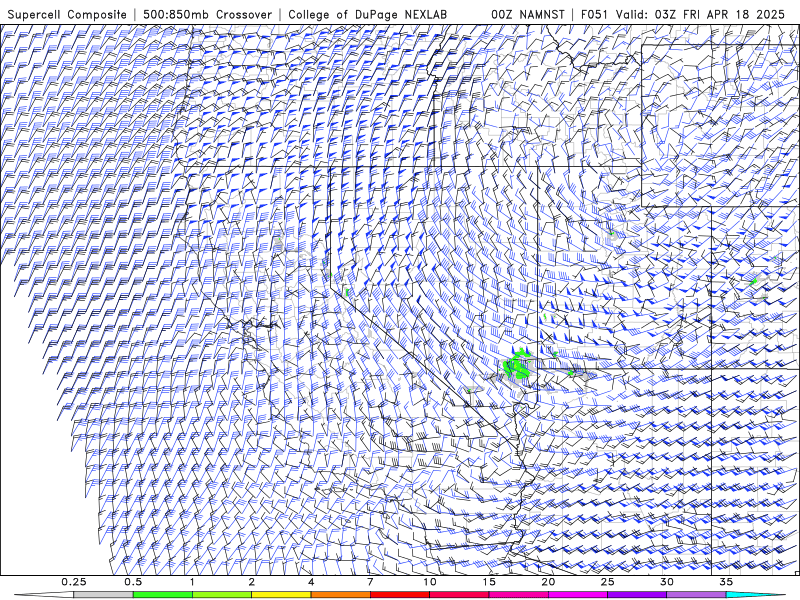This screenshot has height=600, width=800.
Task: Click the cyan arrow end of color bar
Action: click(x=755, y=595)
